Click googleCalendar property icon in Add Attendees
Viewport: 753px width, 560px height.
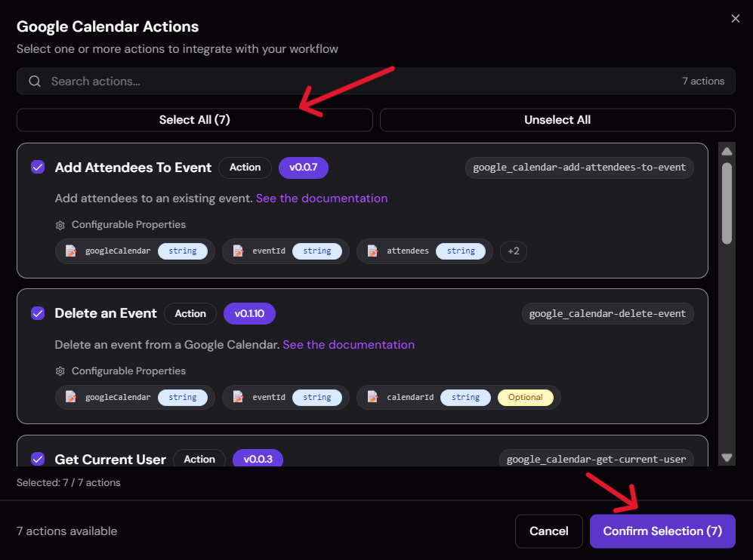[71, 251]
